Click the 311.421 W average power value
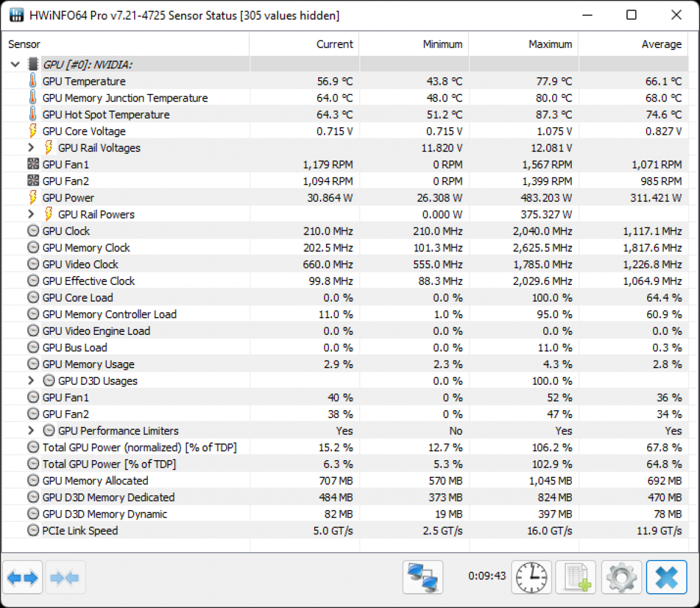This screenshot has height=608, width=700. [656, 198]
